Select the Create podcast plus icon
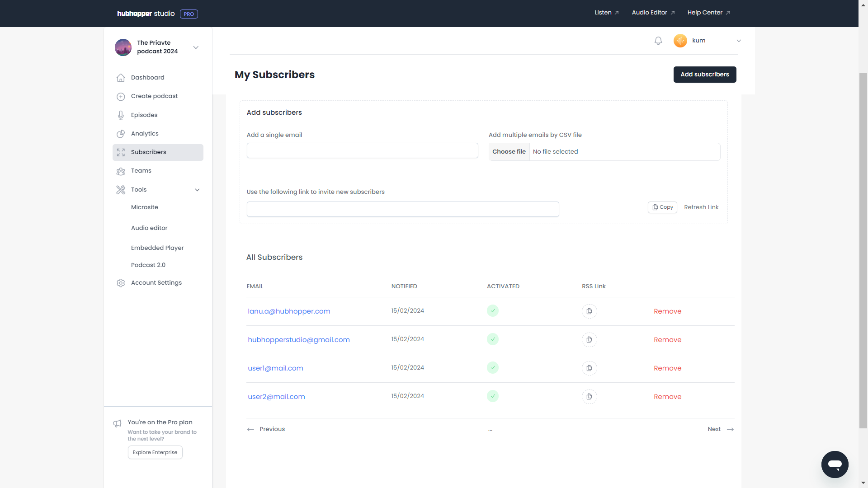 tap(121, 96)
